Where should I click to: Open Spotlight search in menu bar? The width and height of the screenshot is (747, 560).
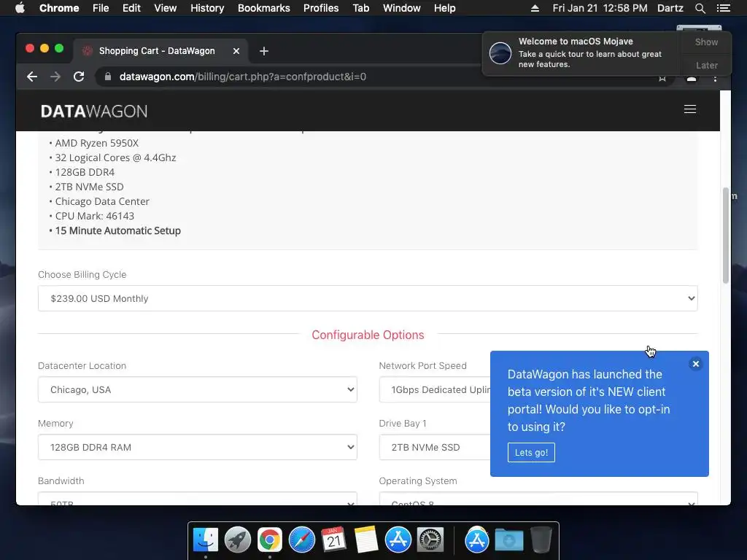tap(700, 8)
